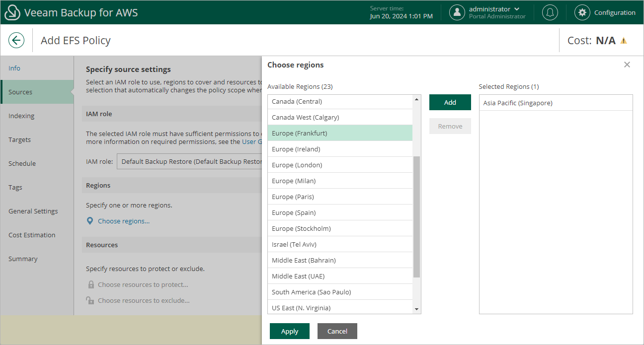The height and width of the screenshot is (345, 644).
Task: Open the notifications bell icon
Action: coord(550,12)
